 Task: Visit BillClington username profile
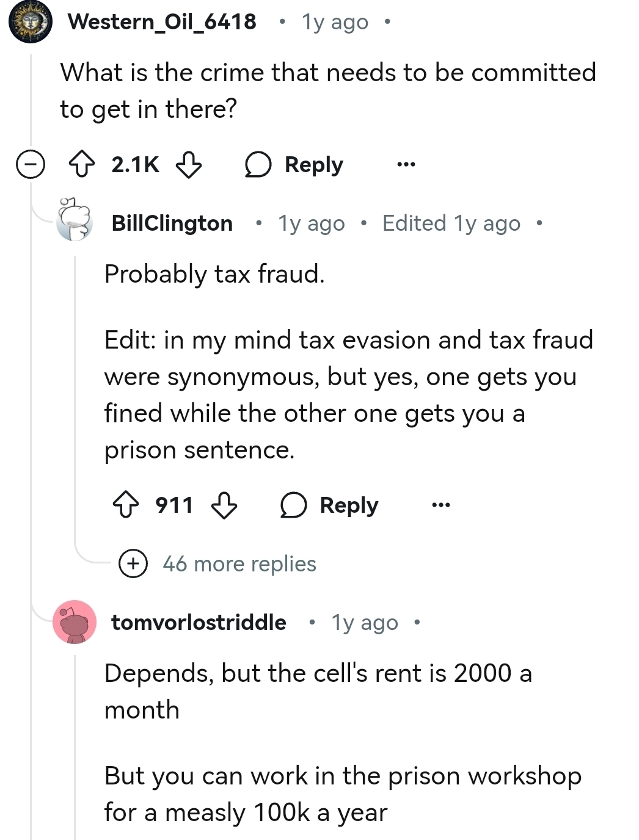pyautogui.click(x=172, y=223)
